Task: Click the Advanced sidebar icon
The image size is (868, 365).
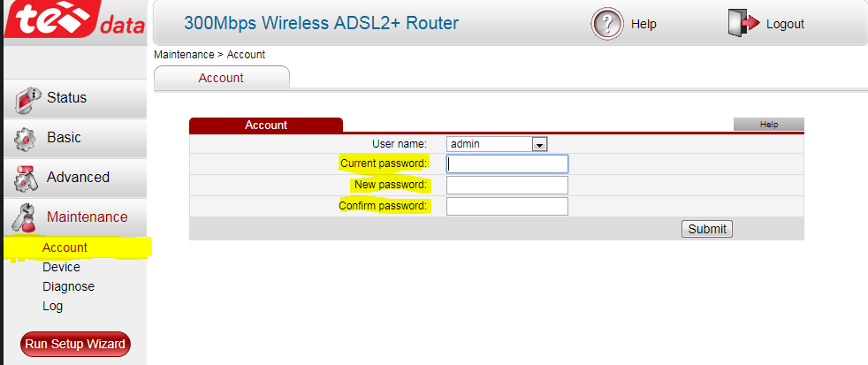Action: tap(27, 178)
